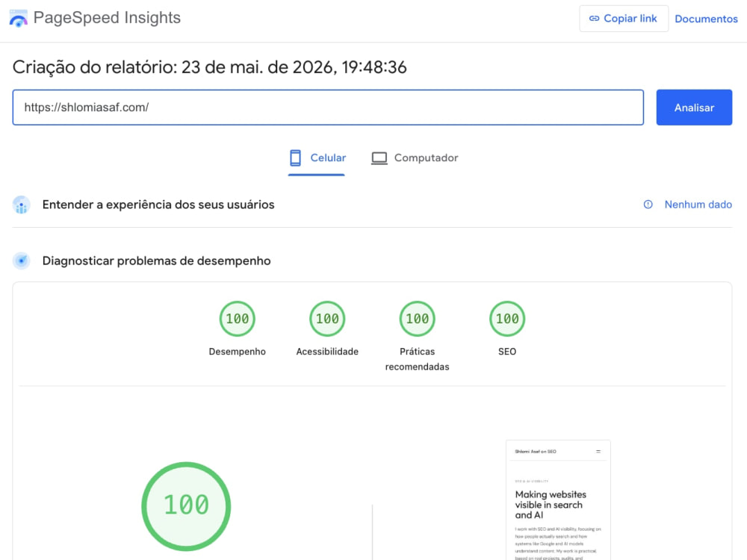Click the report creation date heading
The height and width of the screenshot is (560, 747).
[x=210, y=67]
